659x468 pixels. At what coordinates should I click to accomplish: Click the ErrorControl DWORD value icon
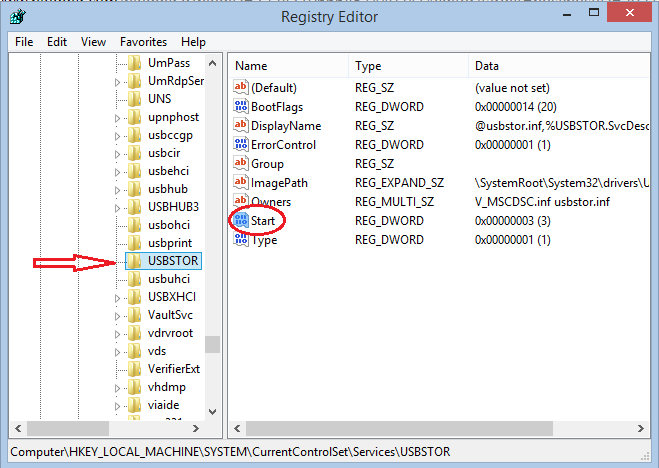pyautogui.click(x=241, y=144)
